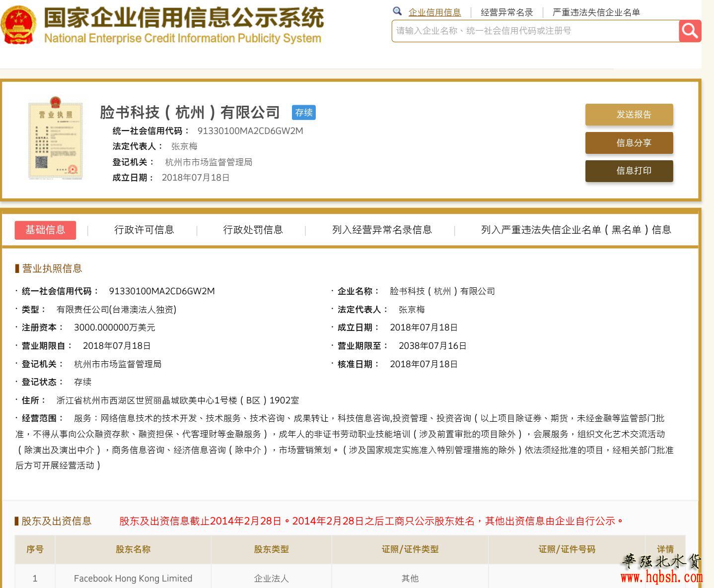The width and height of the screenshot is (714, 588).
Task: Click the English subtitle National Enterprise Credit Information
Action: point(183,38)
